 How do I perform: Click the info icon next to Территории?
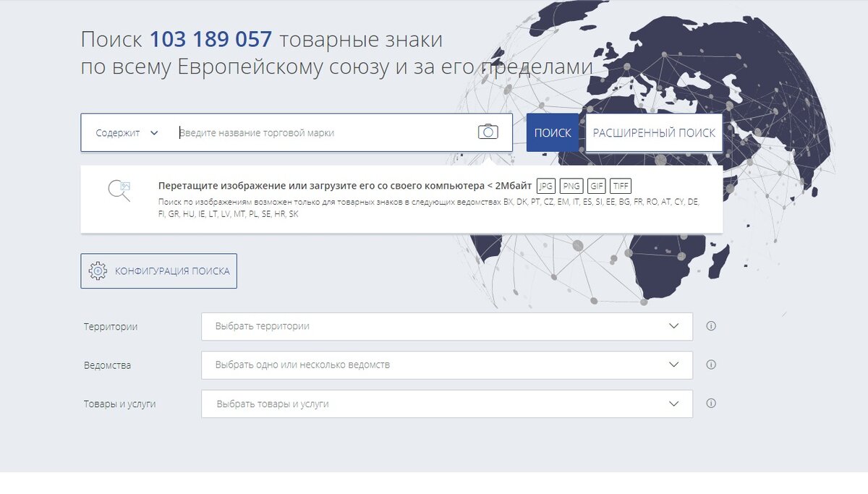(x=710, y=325)
